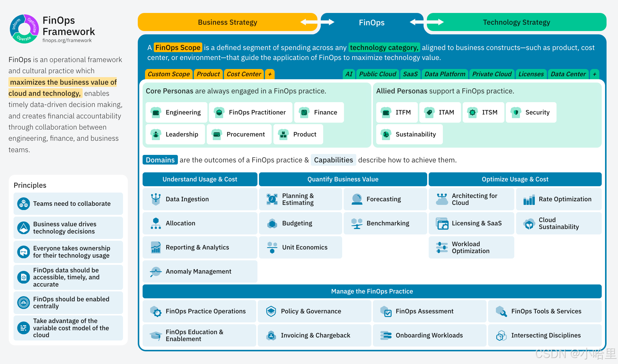
Task: Click the Technology Strategy green banner
Action: coord(516,22)
